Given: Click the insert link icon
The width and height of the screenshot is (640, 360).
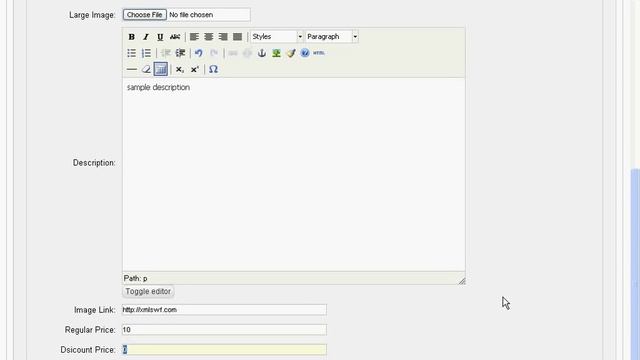Looking at the screenshot, I should click(x=233, y=53).
